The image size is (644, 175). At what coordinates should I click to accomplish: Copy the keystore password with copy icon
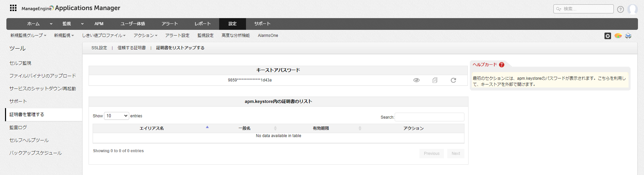pyautogui.click(x=435, y=80)
